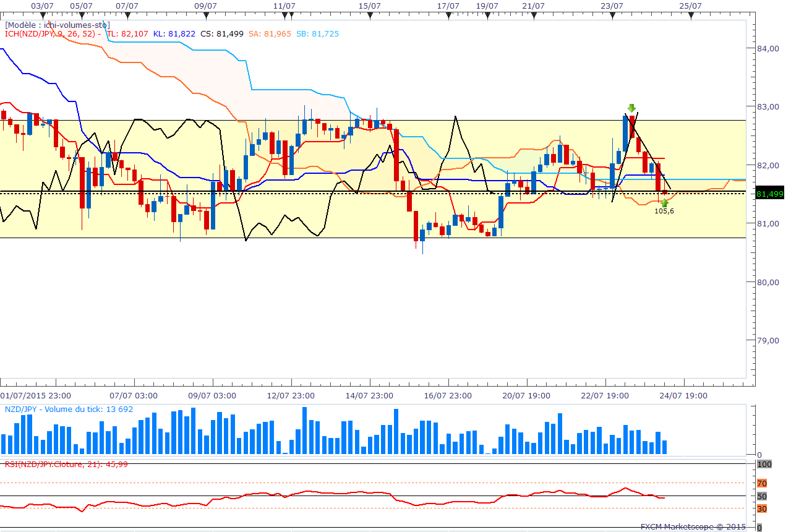Screen dimensions: 791x532
Task: Click the green down arrow above 23/07 peak
Action: pos(631,108)
